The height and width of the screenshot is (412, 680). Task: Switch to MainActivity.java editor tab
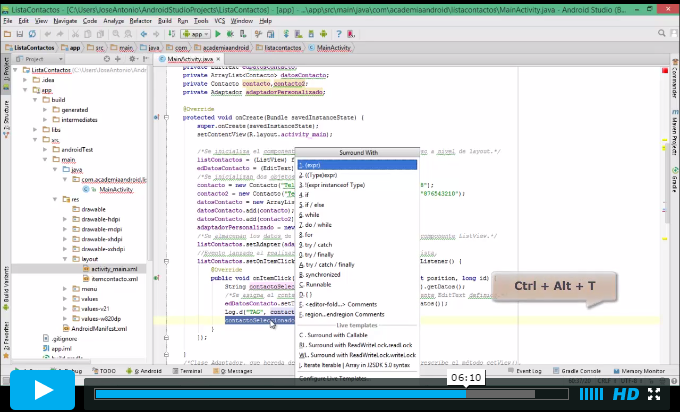(x=190, y=59)
